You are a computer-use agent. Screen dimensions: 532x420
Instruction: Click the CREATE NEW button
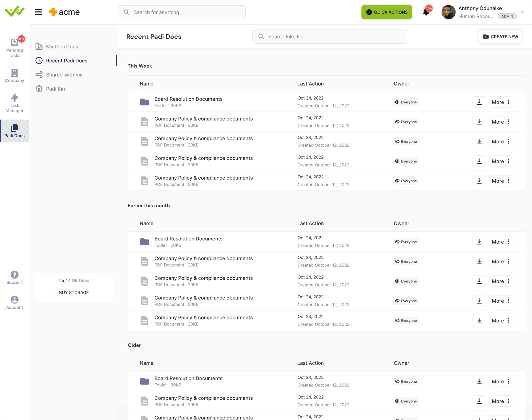(x=500, y=37)
